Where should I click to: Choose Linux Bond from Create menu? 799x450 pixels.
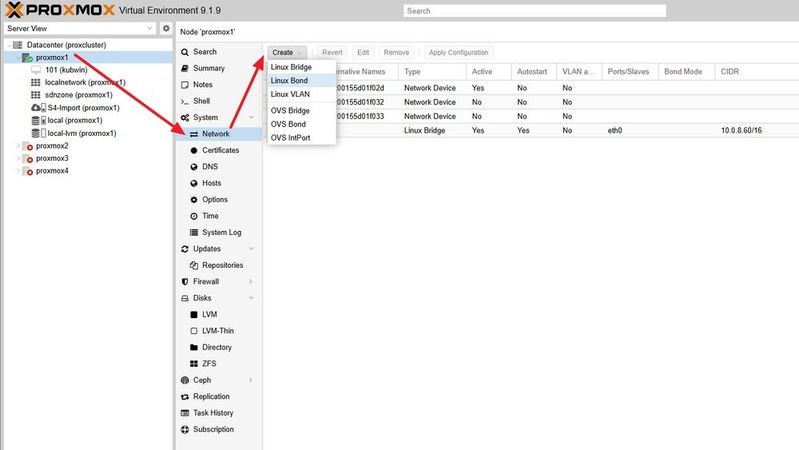(x=302, y=81)
